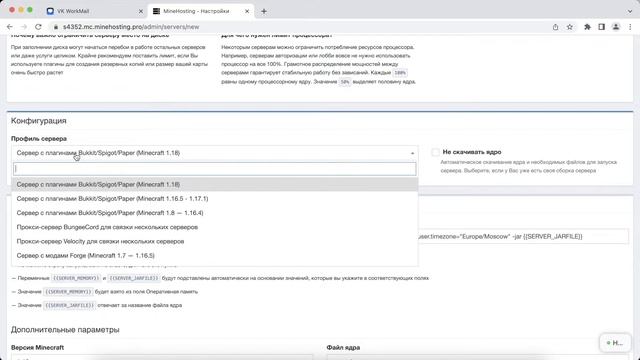
Task: Select Bukkit/Spigot/Paper Minecraft 1.18 option
Action: 215,184
